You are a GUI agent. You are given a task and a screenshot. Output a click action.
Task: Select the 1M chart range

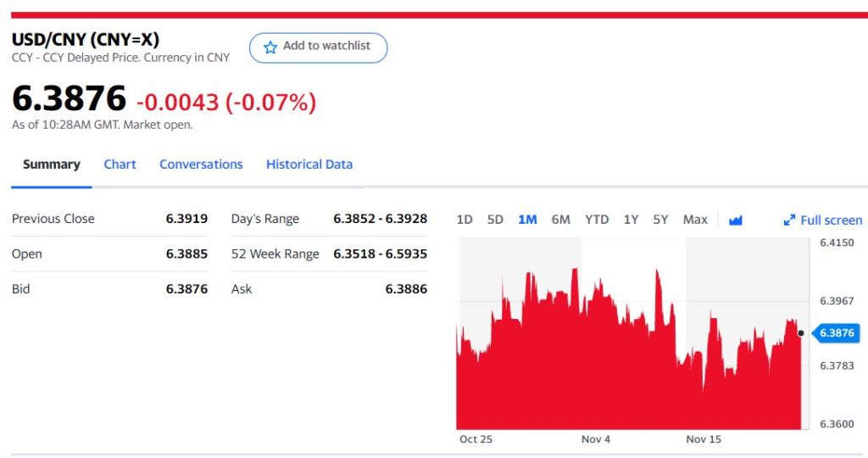coord(527,220)
